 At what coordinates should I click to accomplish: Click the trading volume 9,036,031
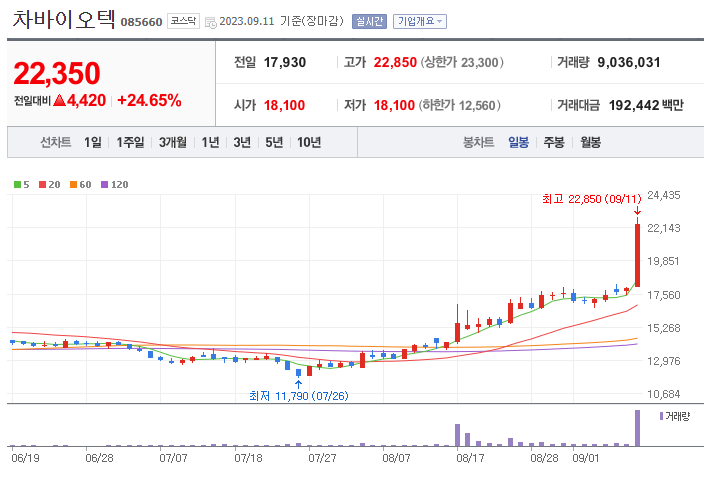tap(629, 62)
